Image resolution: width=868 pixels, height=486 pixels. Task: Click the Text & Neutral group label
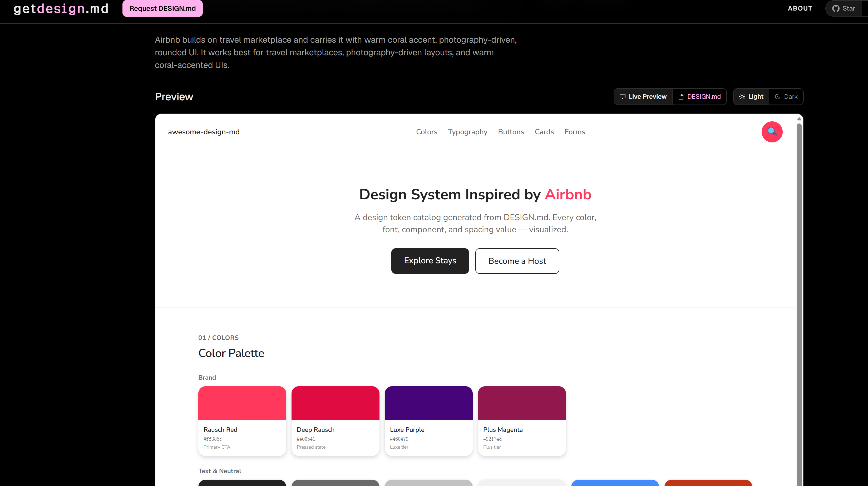point(220,471)
